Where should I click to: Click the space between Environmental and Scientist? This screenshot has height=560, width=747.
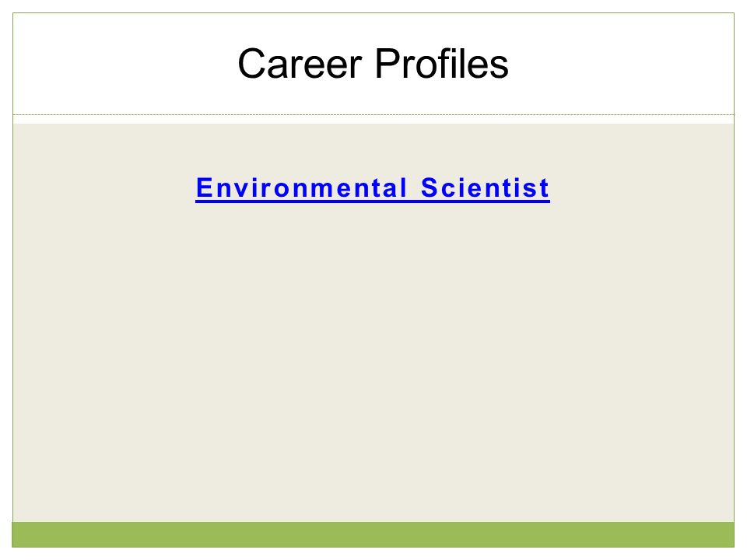point(415,187)
